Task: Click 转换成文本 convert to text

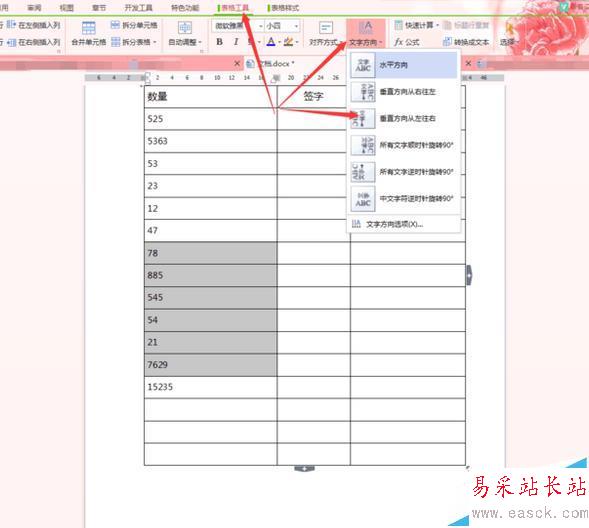Action: [466, 42]
